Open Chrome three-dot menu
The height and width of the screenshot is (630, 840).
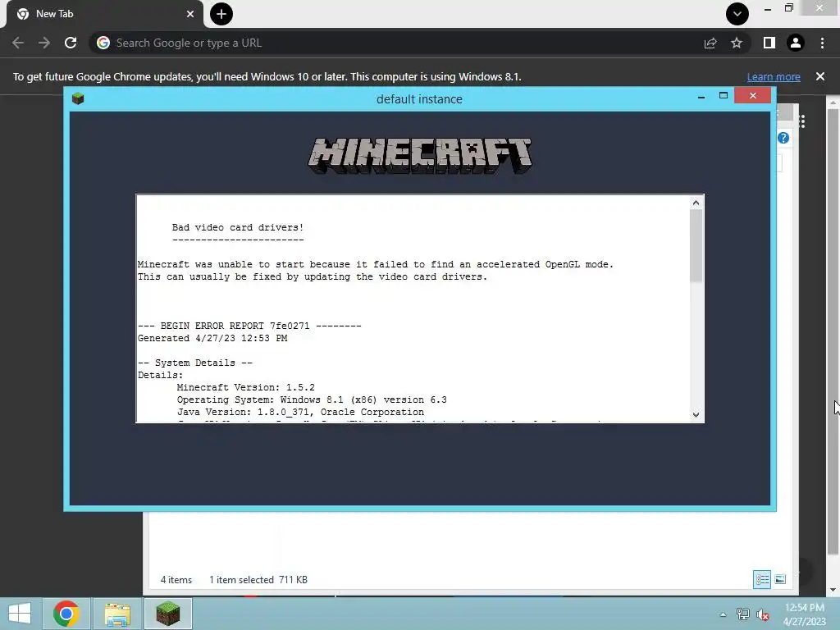click(x=822, y=43)
